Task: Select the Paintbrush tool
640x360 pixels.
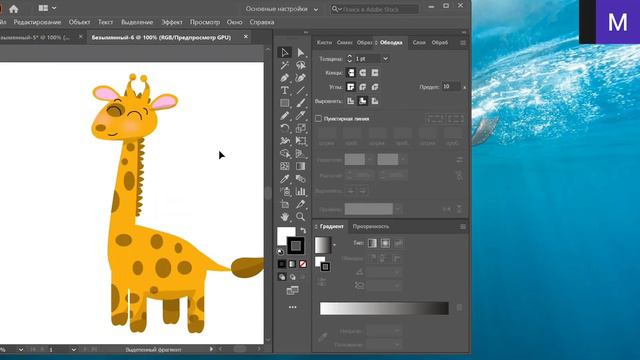Action: click(300, 103)
